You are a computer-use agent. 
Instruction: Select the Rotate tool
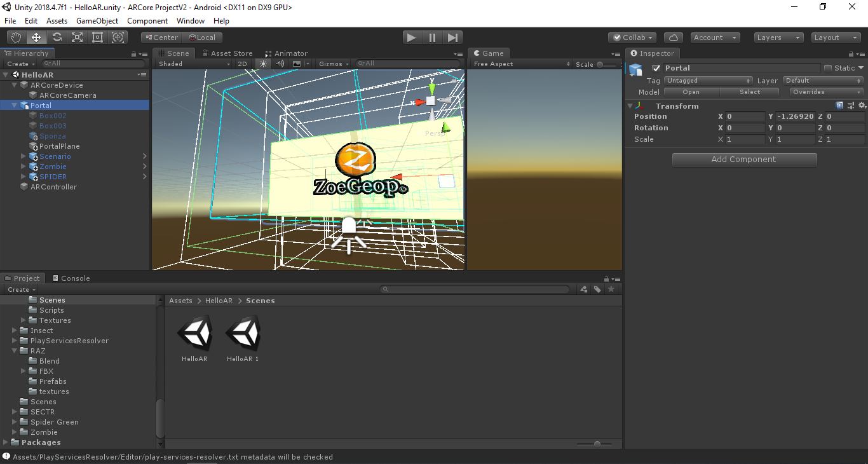point(57,38)
